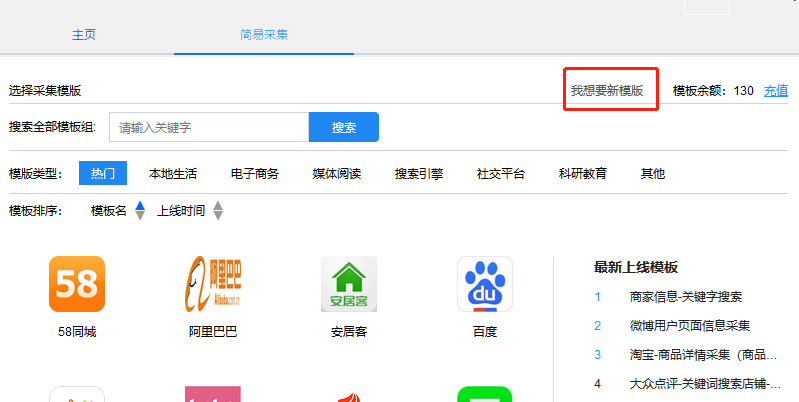
Task: Select the 热门 template type
Action: point(103,173)
